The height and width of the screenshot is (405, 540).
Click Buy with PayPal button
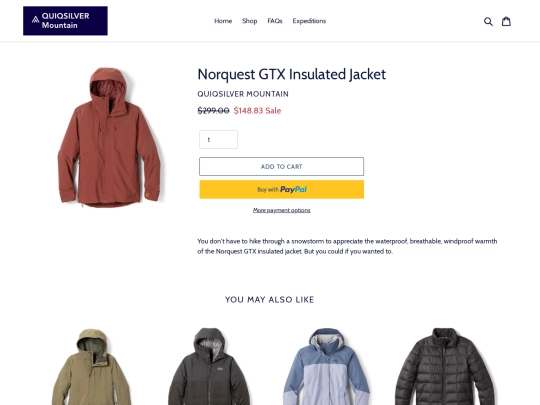point(281,189)
